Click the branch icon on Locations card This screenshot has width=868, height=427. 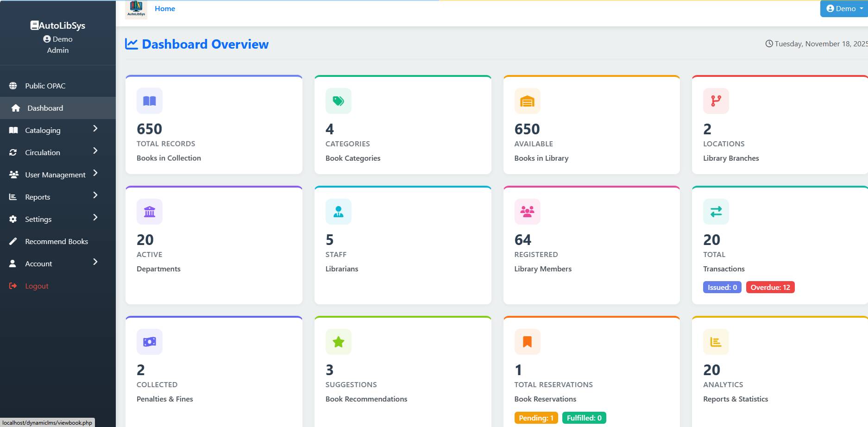coord(716,101)
